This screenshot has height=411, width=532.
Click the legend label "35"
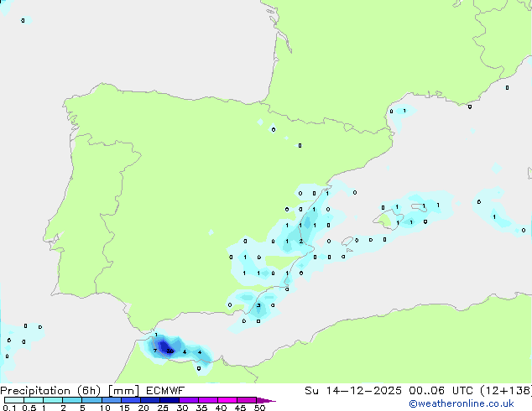[201, 408]
